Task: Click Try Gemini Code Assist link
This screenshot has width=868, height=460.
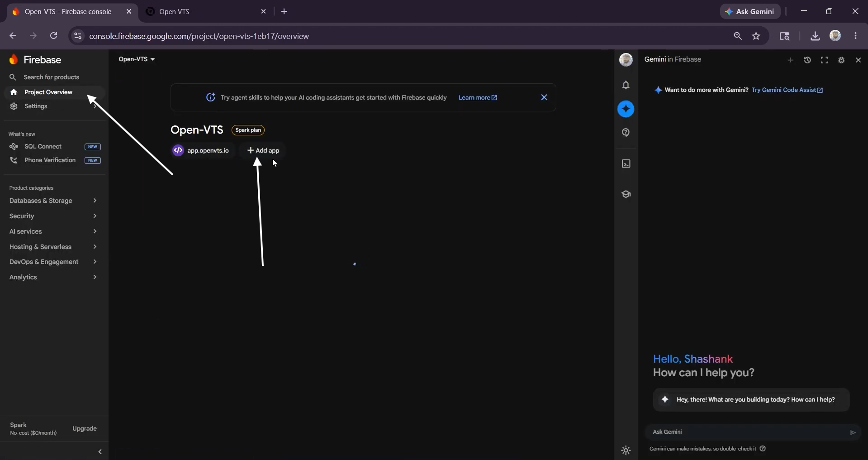Action: tap(787, 90)
